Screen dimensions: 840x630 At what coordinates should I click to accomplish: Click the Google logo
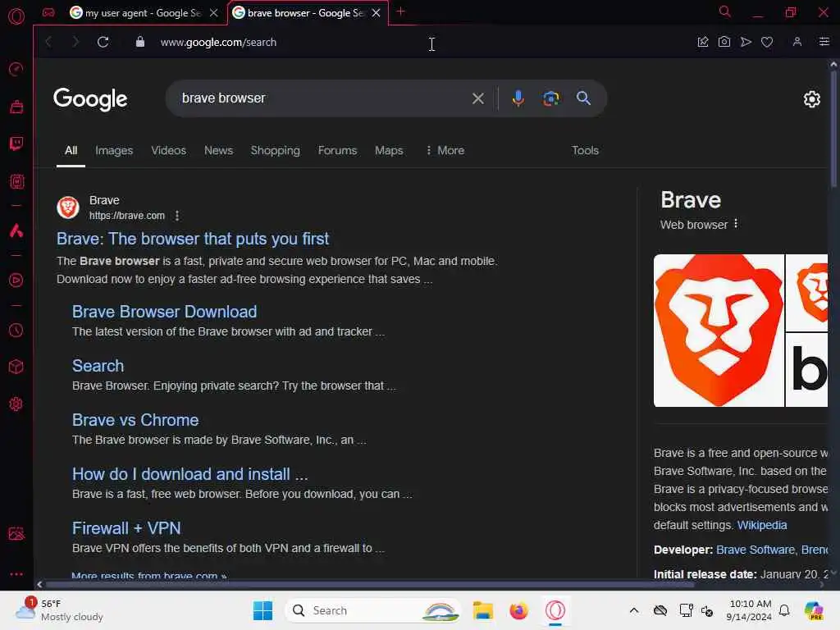[x=90, y=99]
